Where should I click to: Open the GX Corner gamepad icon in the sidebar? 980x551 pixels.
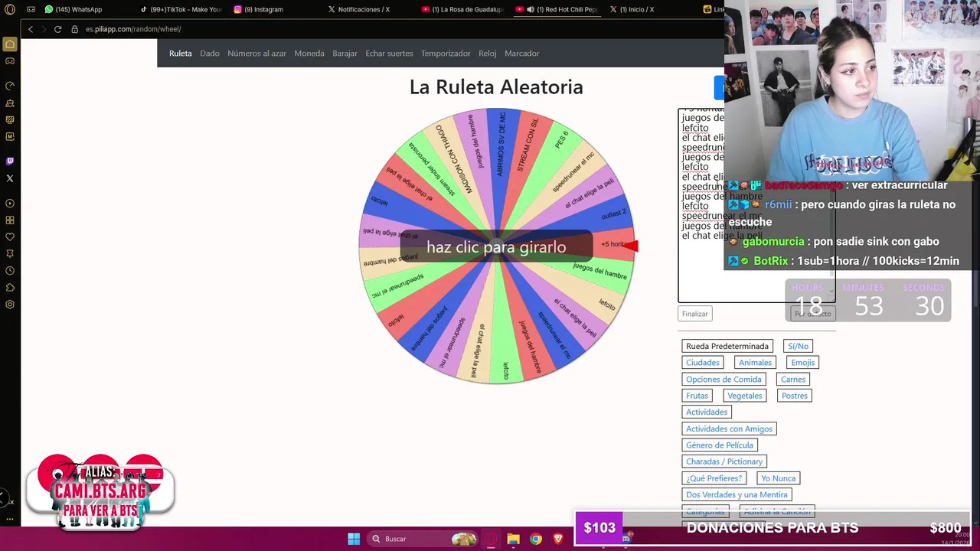10,61
